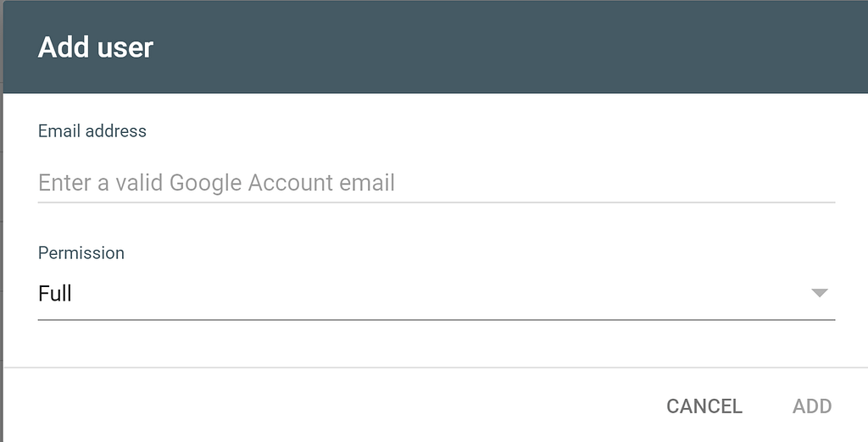Click empty header space right of 'Add user'
Image resolution: width=868 pixels, height=442 pixels.
click(509, 47)
